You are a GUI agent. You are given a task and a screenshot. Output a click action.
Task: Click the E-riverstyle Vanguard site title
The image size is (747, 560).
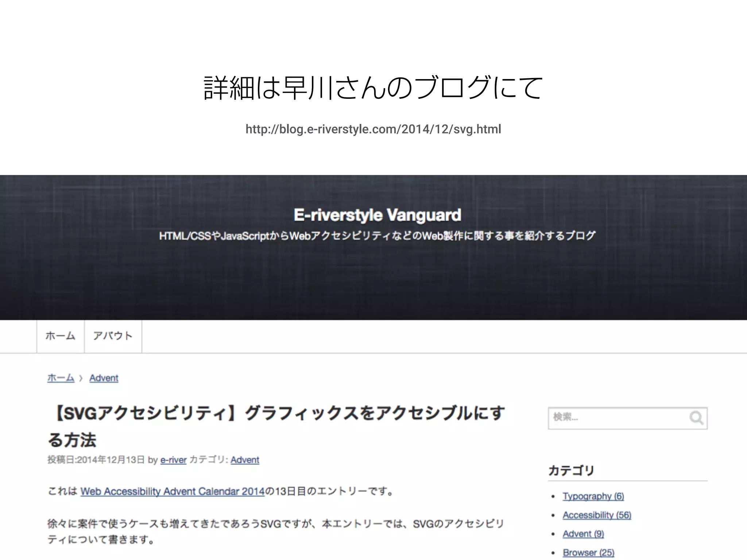(x=378, y=215)
